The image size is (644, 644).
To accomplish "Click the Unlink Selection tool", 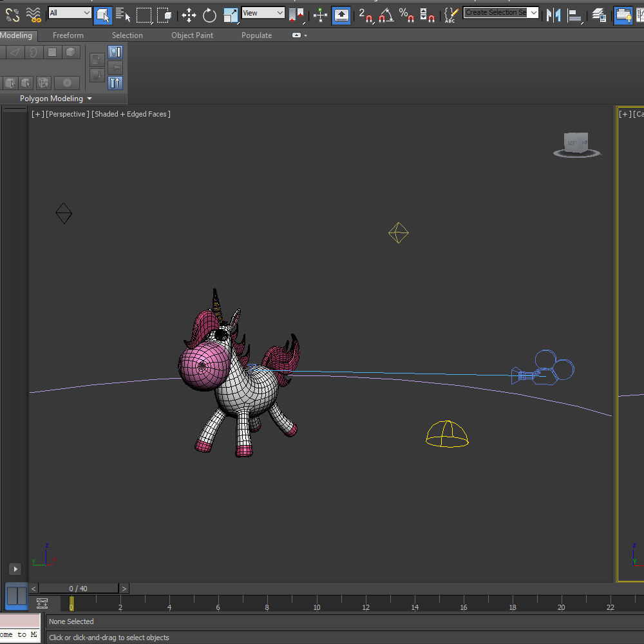I will [x=13, y=15].
